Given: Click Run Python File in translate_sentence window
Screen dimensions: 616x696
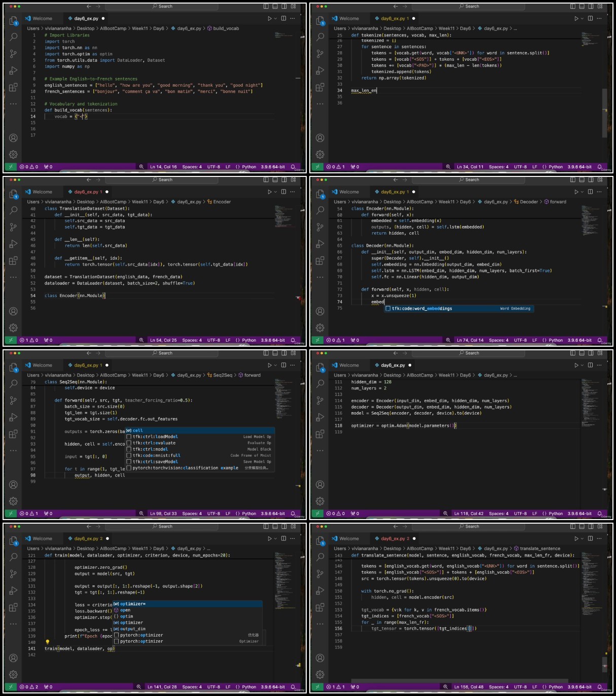Looking at the screenshot, I should click(576, 539).
